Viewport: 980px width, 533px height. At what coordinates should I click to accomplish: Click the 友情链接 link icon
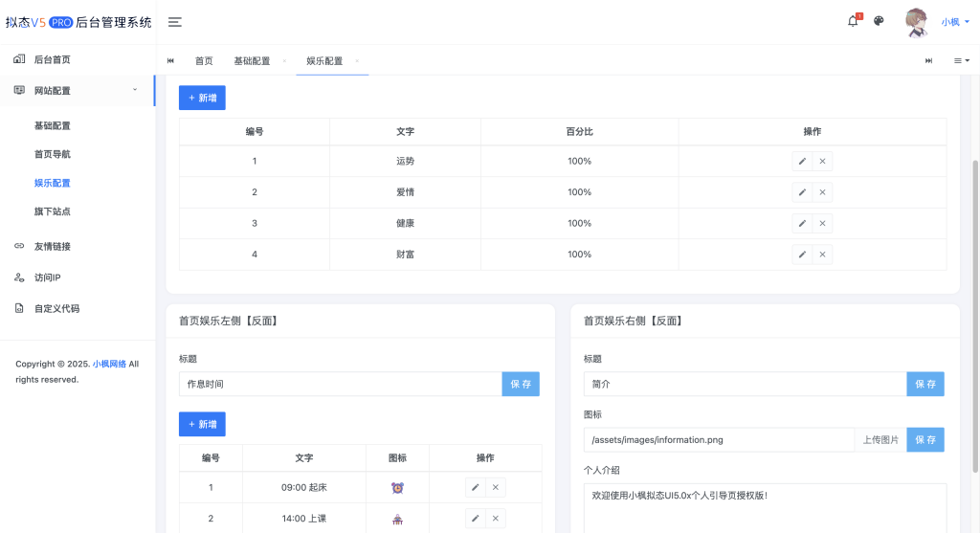tap(19, 246)
